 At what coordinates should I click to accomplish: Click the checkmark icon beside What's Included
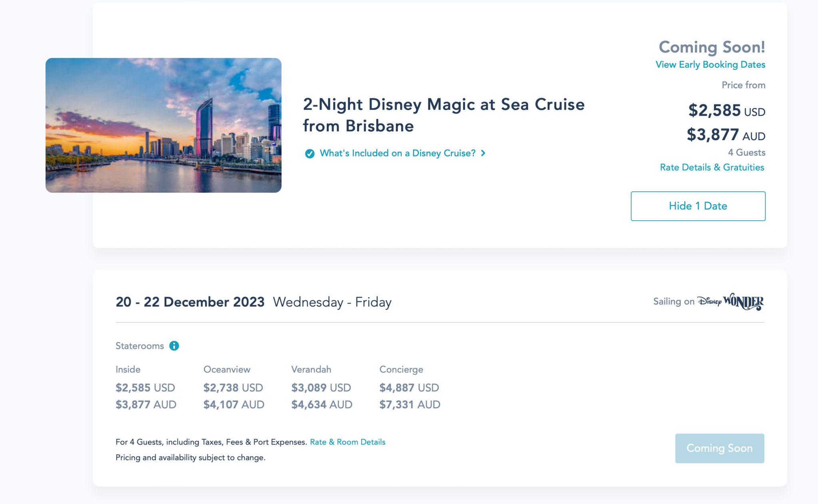pyautogui.click(x=310, y=153)
